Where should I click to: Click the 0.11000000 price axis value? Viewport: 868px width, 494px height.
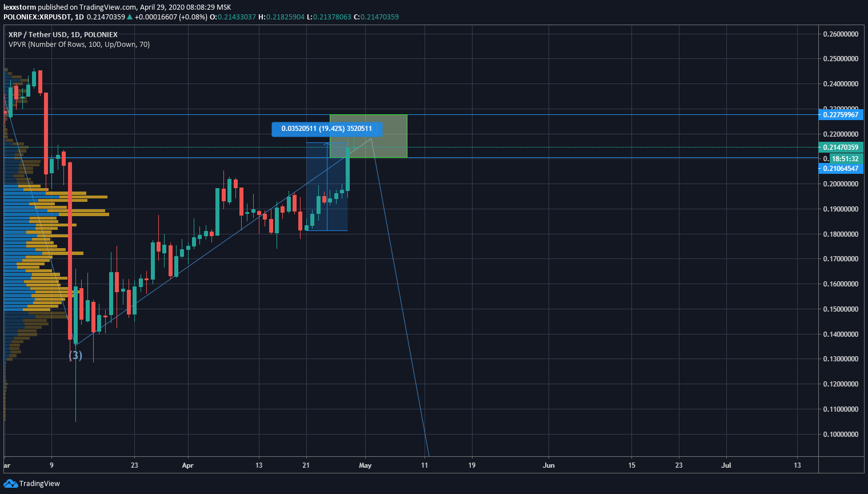[841, 409]
